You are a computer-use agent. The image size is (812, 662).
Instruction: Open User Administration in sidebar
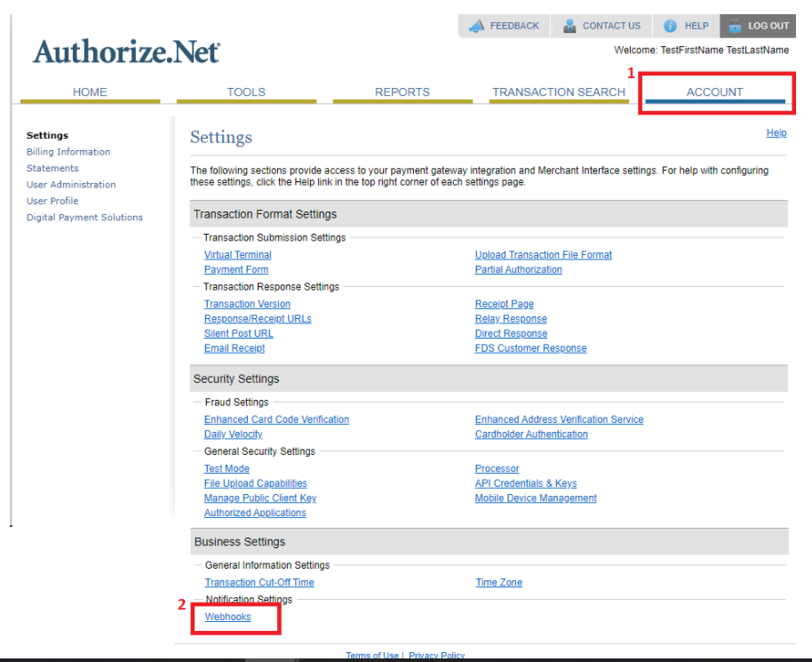coord(71,185)
